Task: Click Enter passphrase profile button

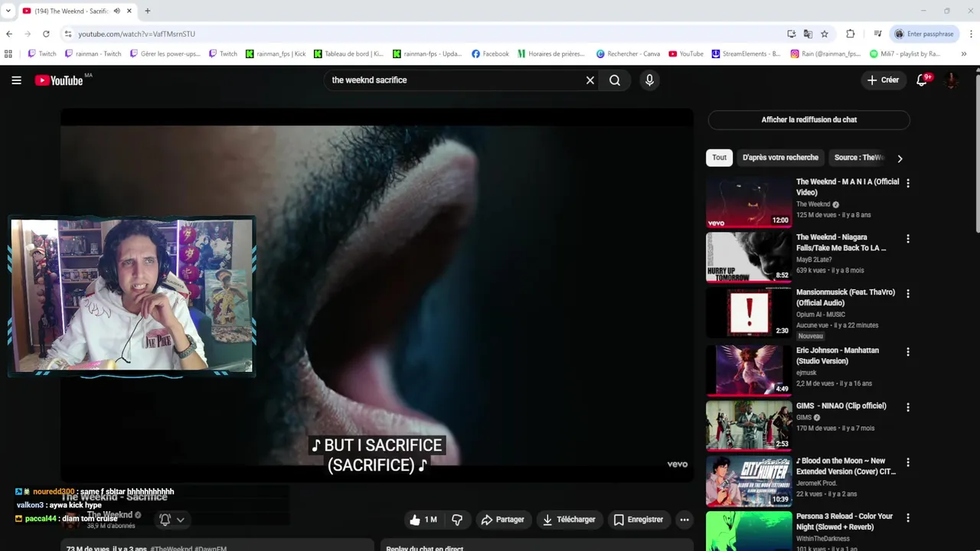Action: pyautogui.click(x=924, y=34)
